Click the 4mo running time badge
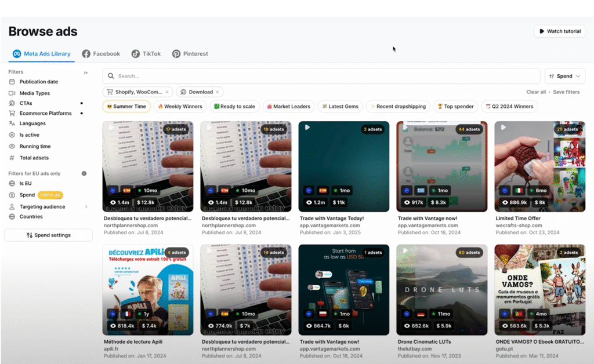The height and width of the screenshot is (364, 594). tap(538, 314)
